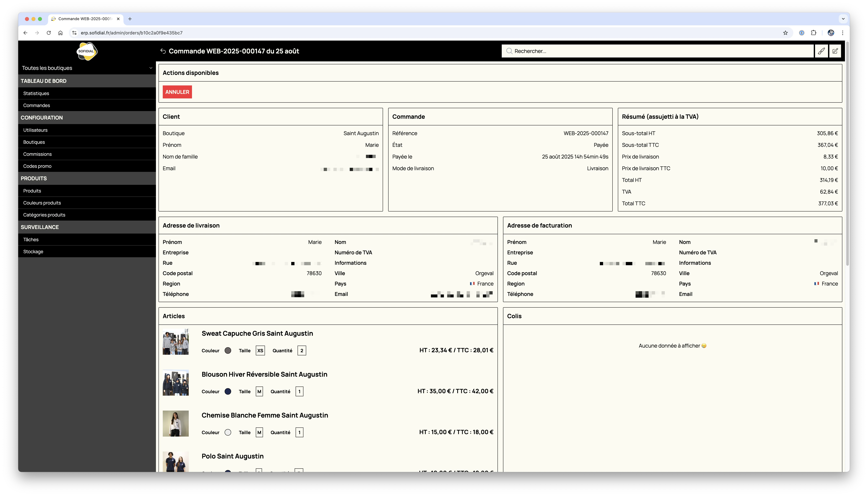Image resolution: width=868 pixels, height=496 pixels.
Task: Open Produits in the sidebar
Action: [87, 191]
